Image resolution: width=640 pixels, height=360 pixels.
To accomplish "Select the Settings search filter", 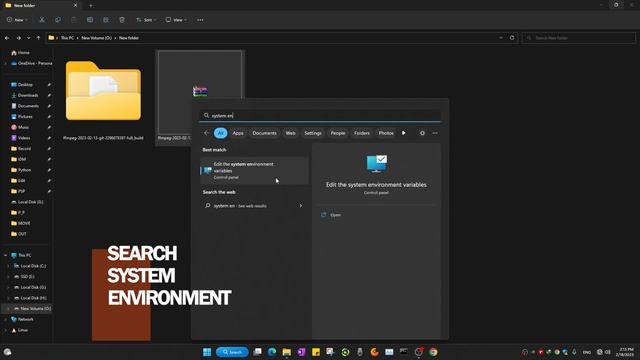I will coord(313,133).
